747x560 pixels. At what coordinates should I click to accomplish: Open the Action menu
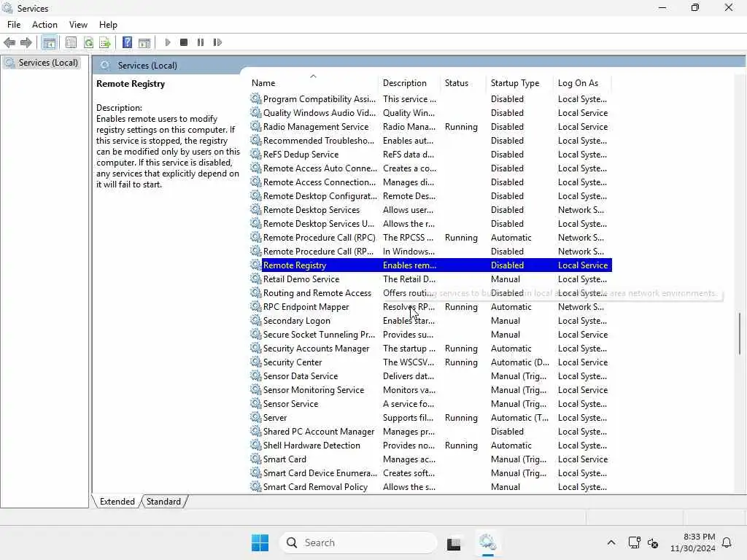pos(44,25)
